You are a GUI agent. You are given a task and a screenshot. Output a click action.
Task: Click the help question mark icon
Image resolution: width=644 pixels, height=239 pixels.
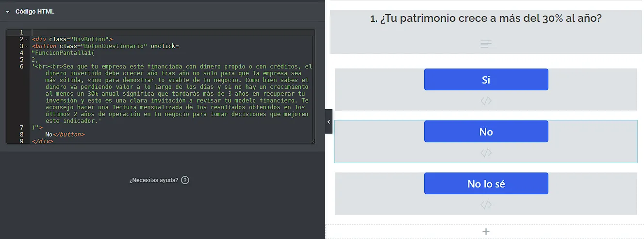[185, 180]
